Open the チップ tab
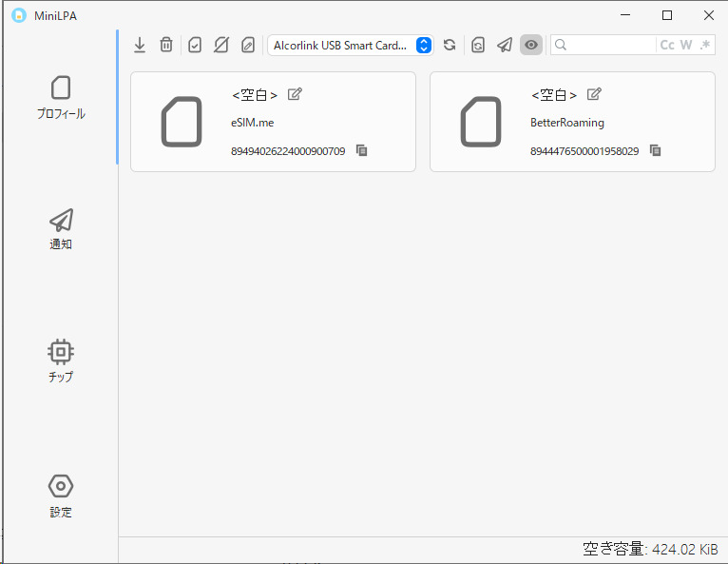 (61, 360)
